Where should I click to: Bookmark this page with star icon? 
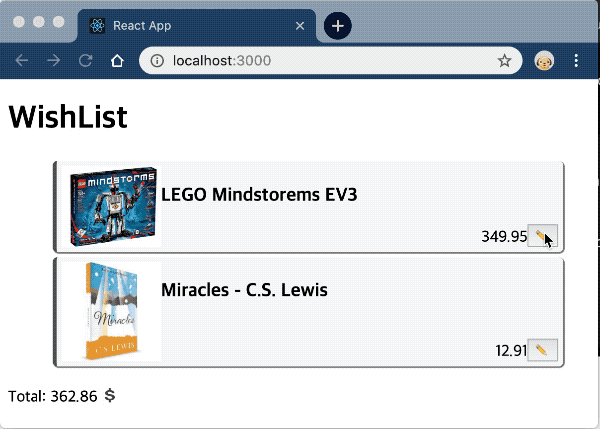pos(505,61)
